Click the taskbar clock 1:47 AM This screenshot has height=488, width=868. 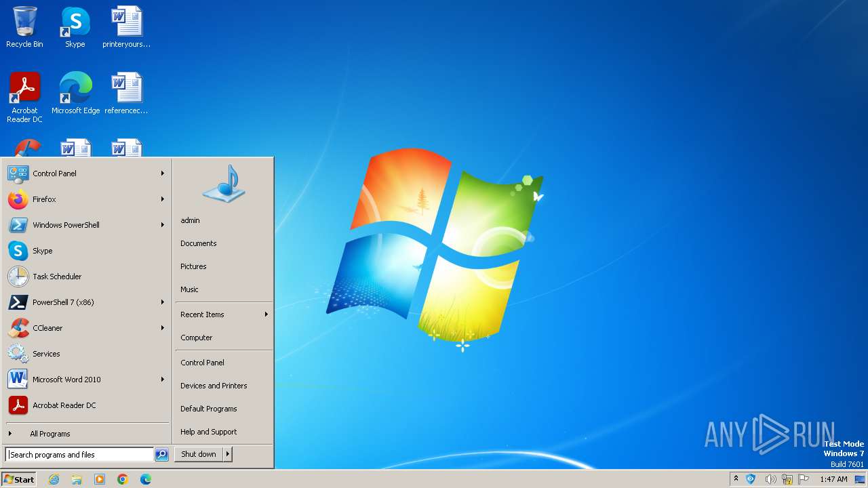(x=833, y=479)
